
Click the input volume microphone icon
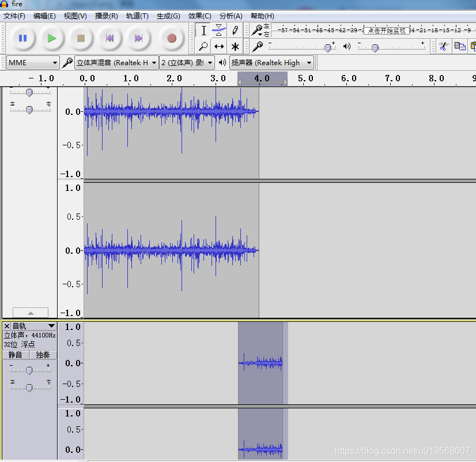258,46
